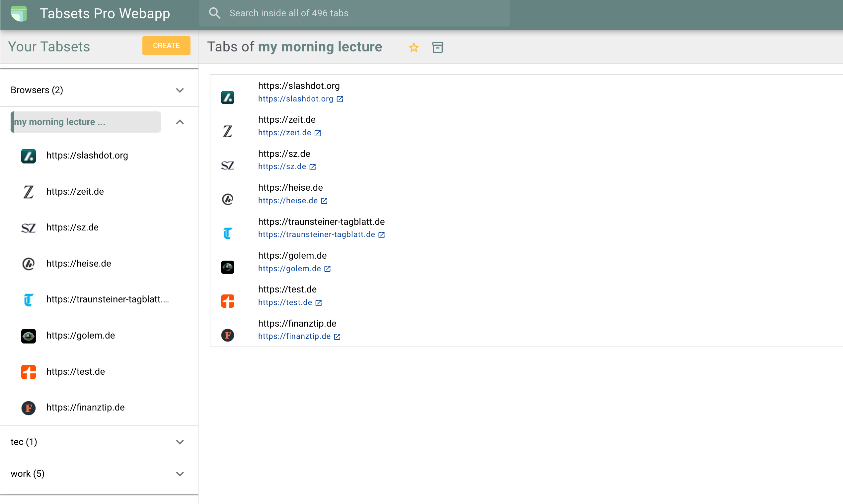Expand the tec (1) chevron
Viewport: 843px width, 504px height.
click(180, 442)
